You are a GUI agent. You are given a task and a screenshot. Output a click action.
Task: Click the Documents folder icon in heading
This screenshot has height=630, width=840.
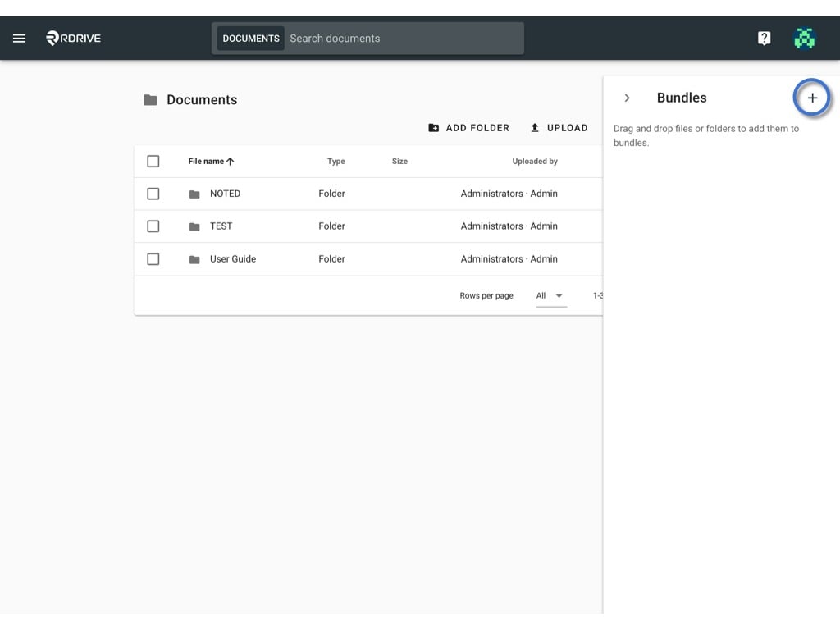point(151,99)
